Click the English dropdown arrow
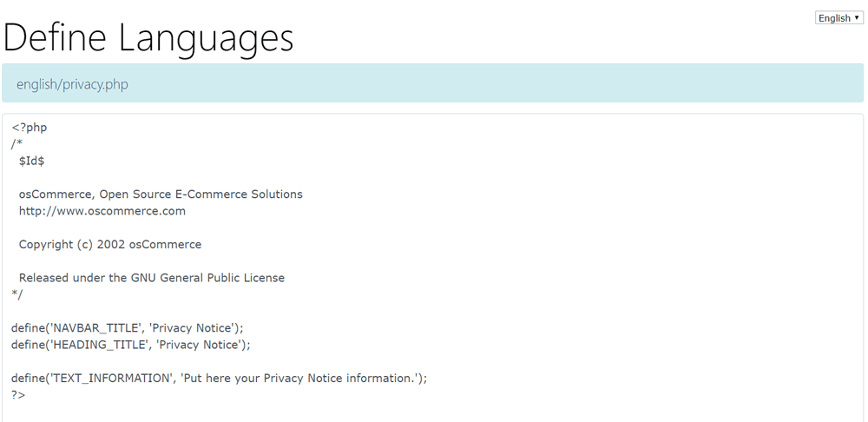The image size is (868, 422). (x=857, y=17)
